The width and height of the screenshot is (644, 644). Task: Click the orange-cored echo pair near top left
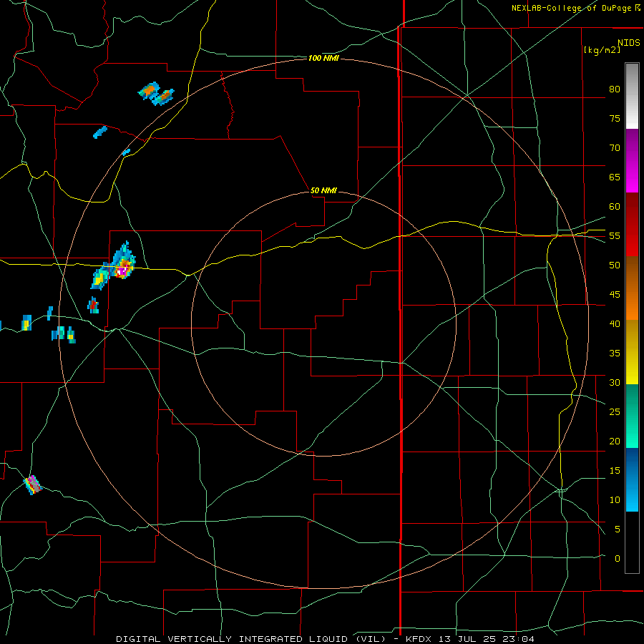click(x=156, y=94)
